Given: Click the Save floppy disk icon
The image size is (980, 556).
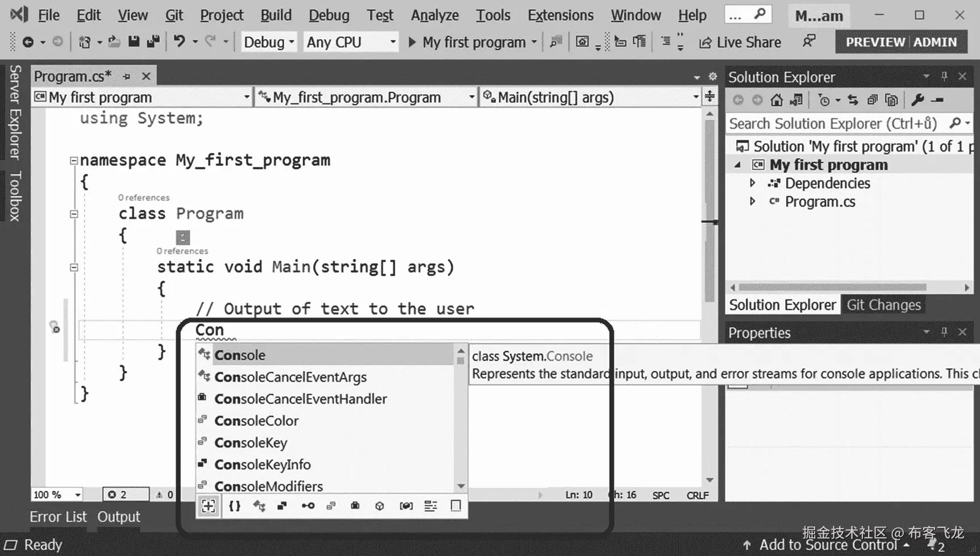Looking at the screenshot, I should click(x=134, y=41).
